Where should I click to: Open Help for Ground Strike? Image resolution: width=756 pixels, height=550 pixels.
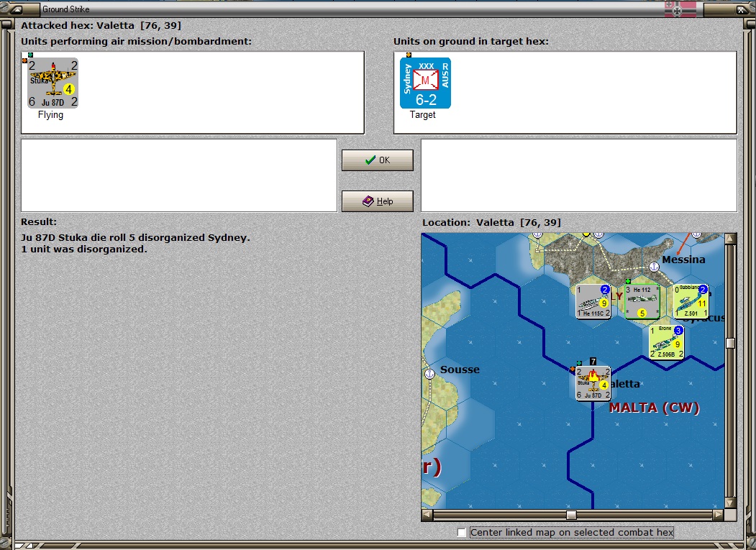378,201
